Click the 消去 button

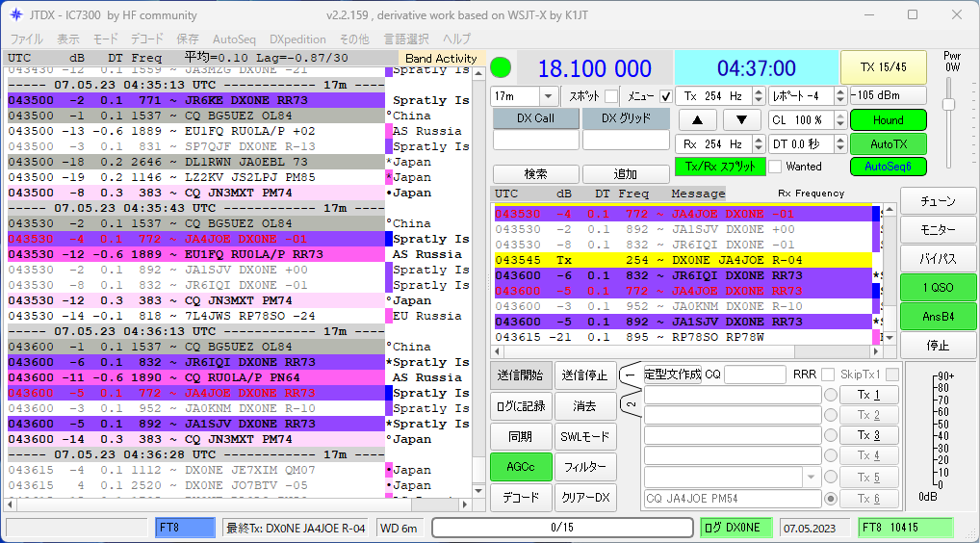tap(585, 406)
